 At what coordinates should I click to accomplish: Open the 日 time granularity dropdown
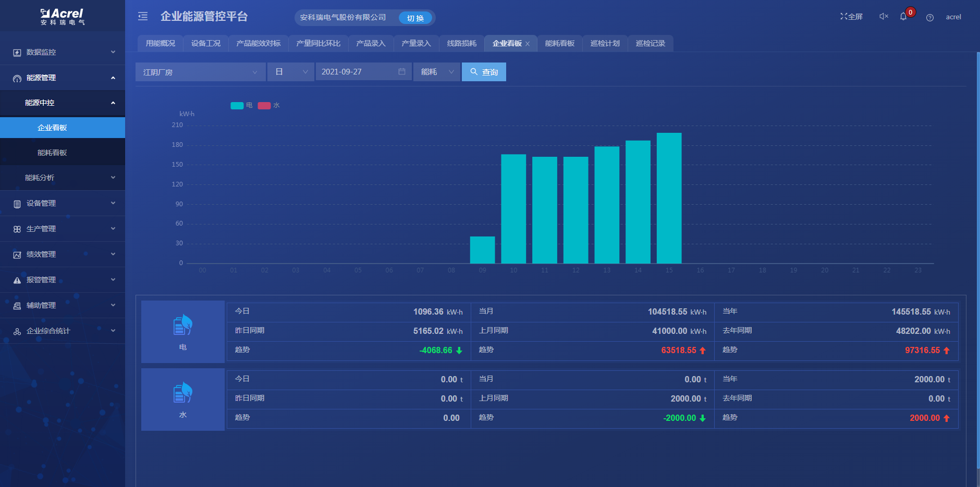pyautogui.click(x=290, y=71)
